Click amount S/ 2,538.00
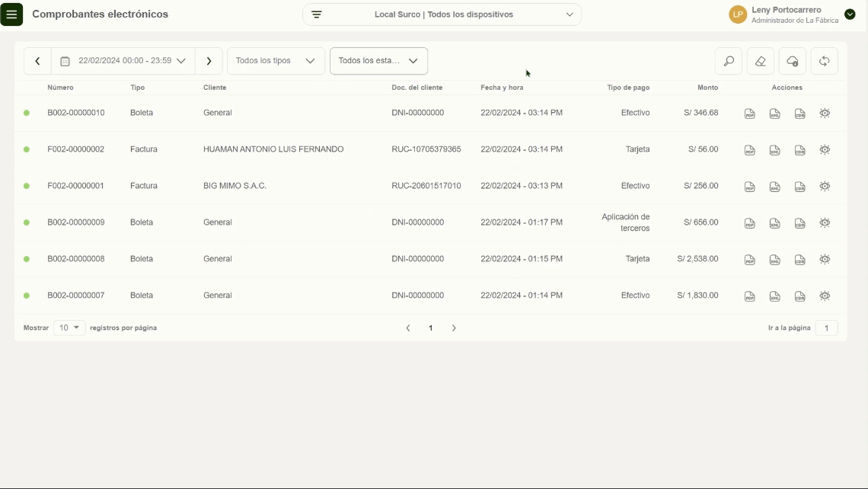 click(697, 259)
